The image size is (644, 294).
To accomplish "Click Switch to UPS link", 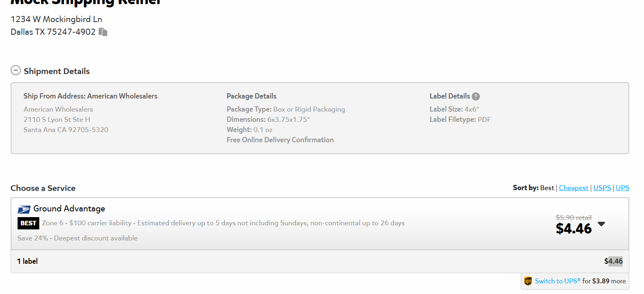I will pos(558,281).
